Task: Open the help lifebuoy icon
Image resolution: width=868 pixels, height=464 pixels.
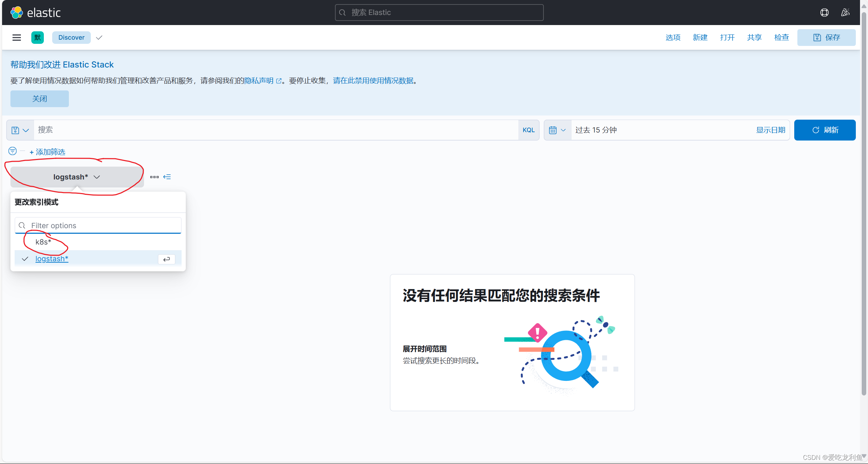Action: (825, 13)
